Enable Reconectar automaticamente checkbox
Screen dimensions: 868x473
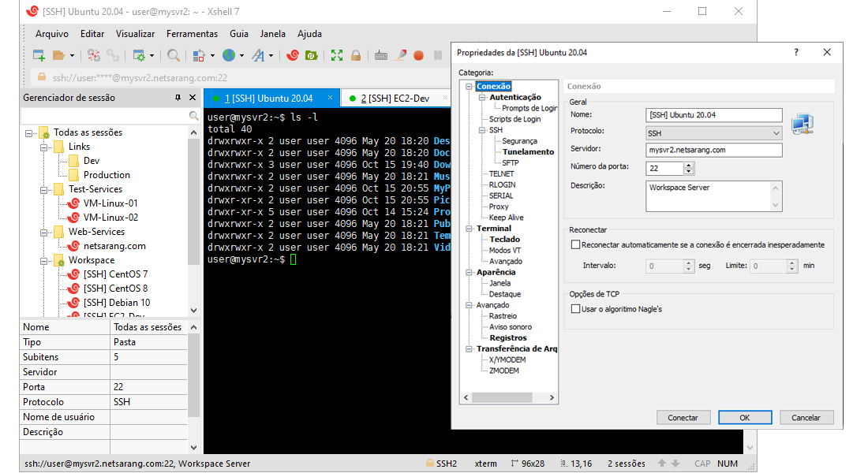576,244
